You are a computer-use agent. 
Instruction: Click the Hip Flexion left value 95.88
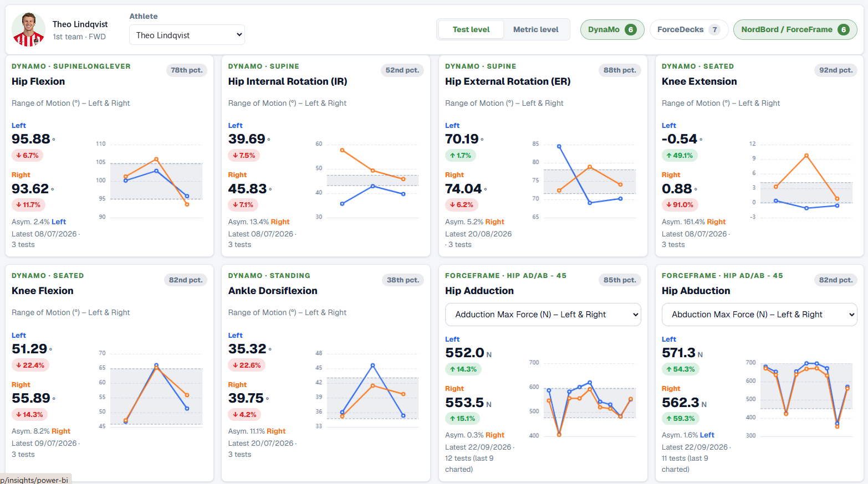point(31,139)
